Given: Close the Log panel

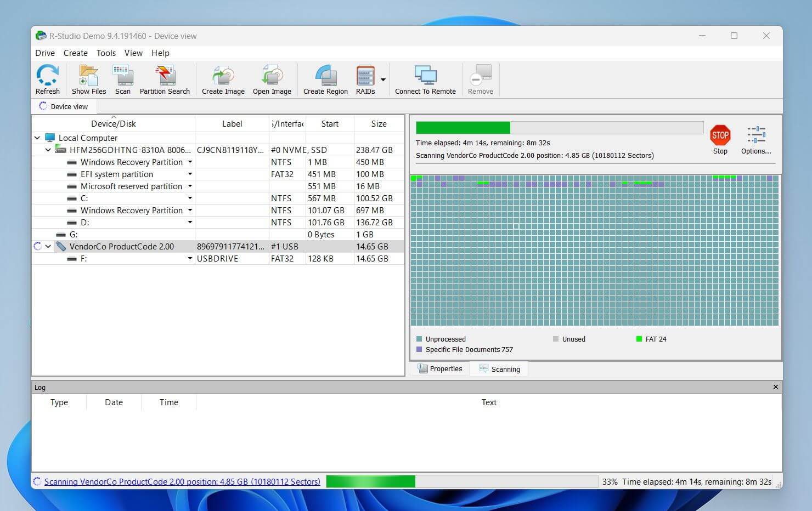Looking at the screenshot, I should (775, 387).
